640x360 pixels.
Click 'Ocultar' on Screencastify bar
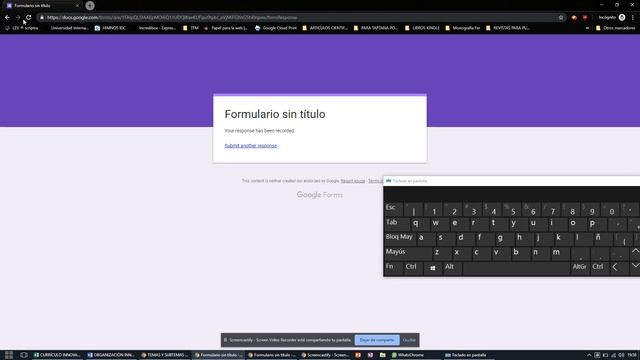coord(409,340)
